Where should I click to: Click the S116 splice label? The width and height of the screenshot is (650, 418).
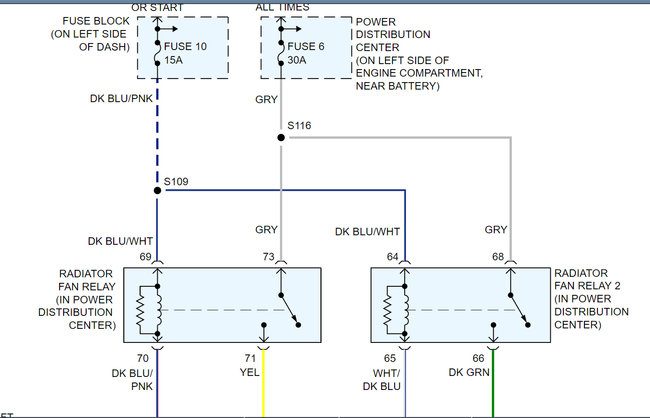299,125
